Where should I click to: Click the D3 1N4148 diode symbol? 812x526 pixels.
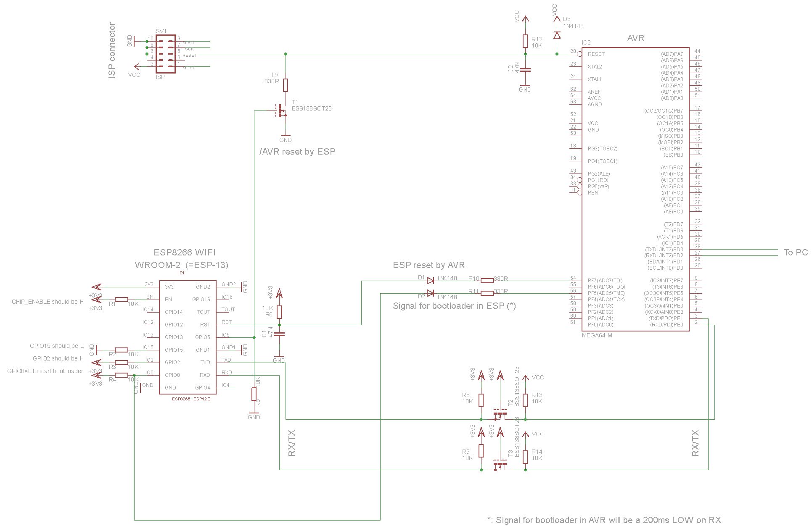coord(557,35)
